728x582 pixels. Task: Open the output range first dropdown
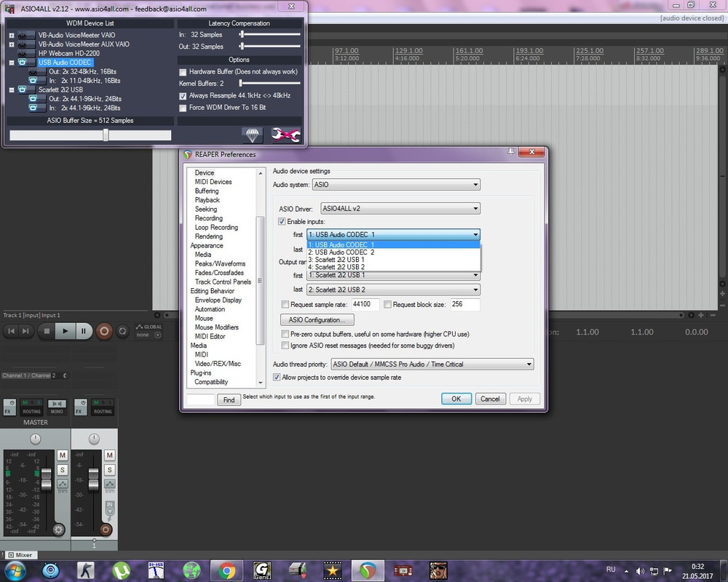(393, 275)
